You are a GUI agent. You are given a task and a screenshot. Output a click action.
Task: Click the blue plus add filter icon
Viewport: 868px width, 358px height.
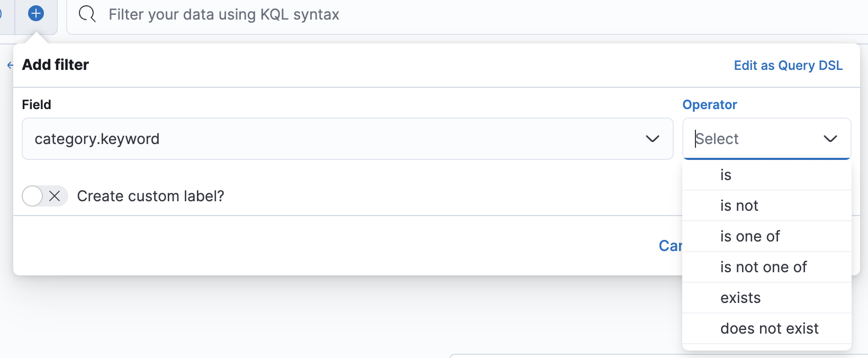click(35, 14)
